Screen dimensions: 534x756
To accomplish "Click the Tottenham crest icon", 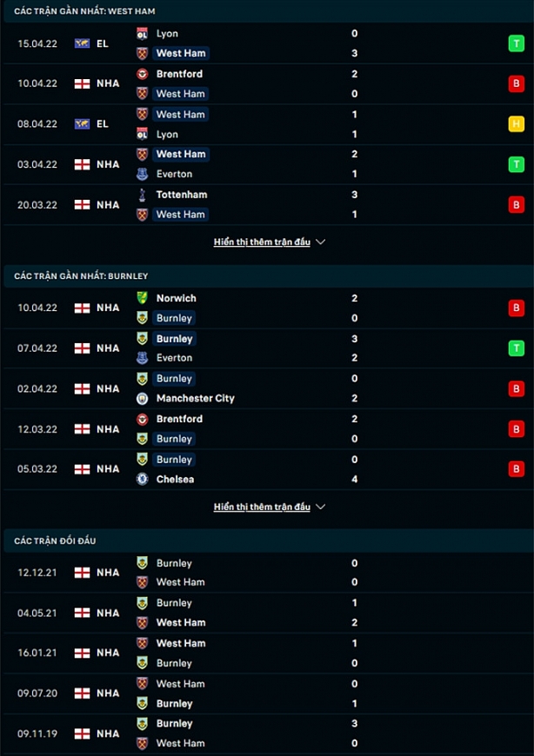I will click(143, 195).
